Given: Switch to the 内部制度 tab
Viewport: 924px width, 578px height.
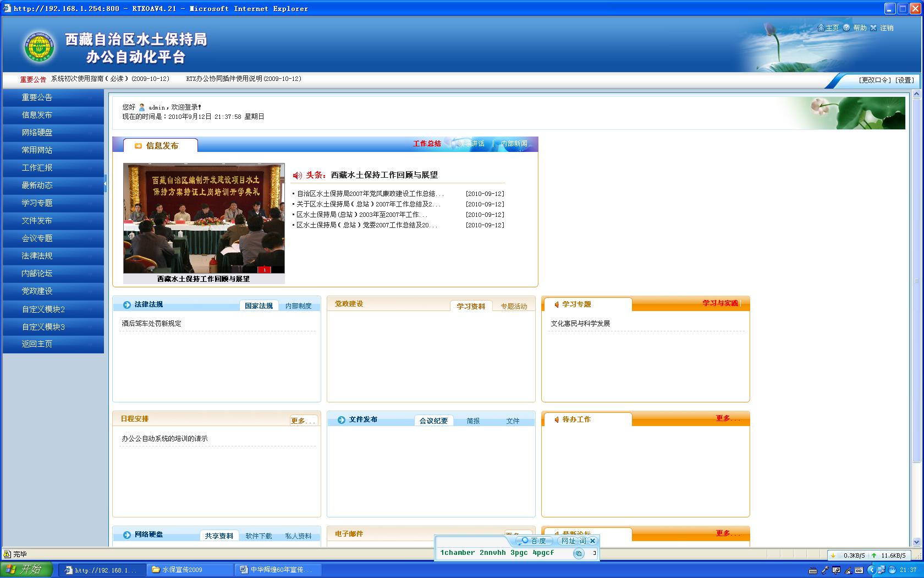Looking at the screenshot, I should (x=298, y=306).
